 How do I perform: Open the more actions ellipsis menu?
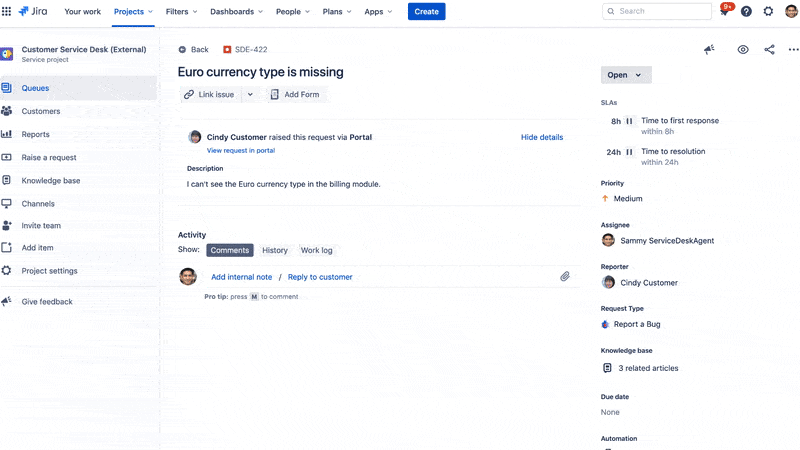pos(793,49)
